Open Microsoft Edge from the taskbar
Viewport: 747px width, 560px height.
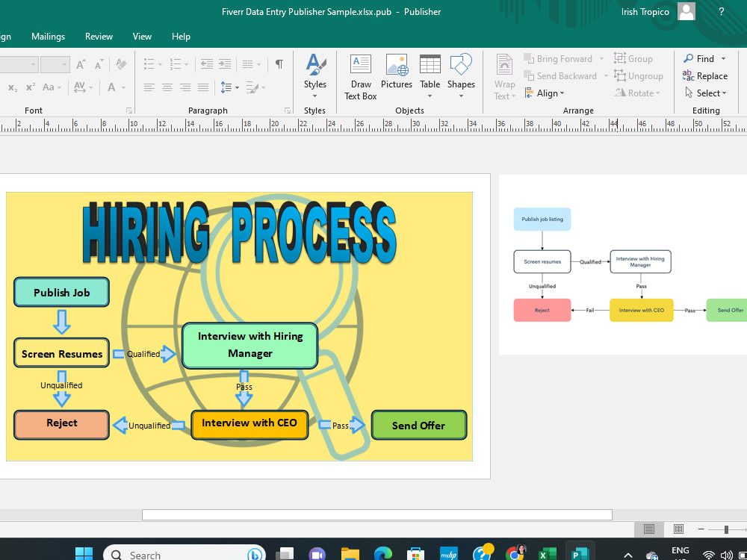(382, 554)
